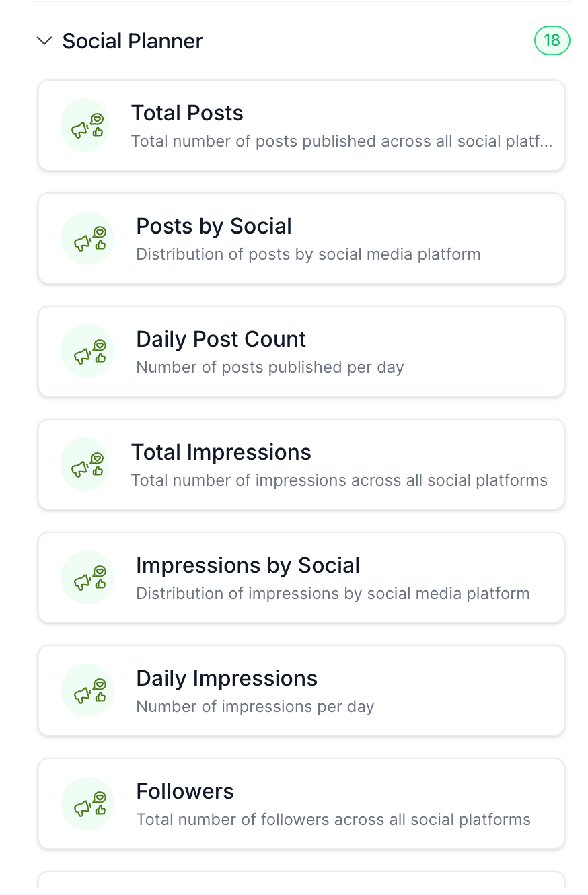
Task: Select the Posts by Social card
Action: 301,238
